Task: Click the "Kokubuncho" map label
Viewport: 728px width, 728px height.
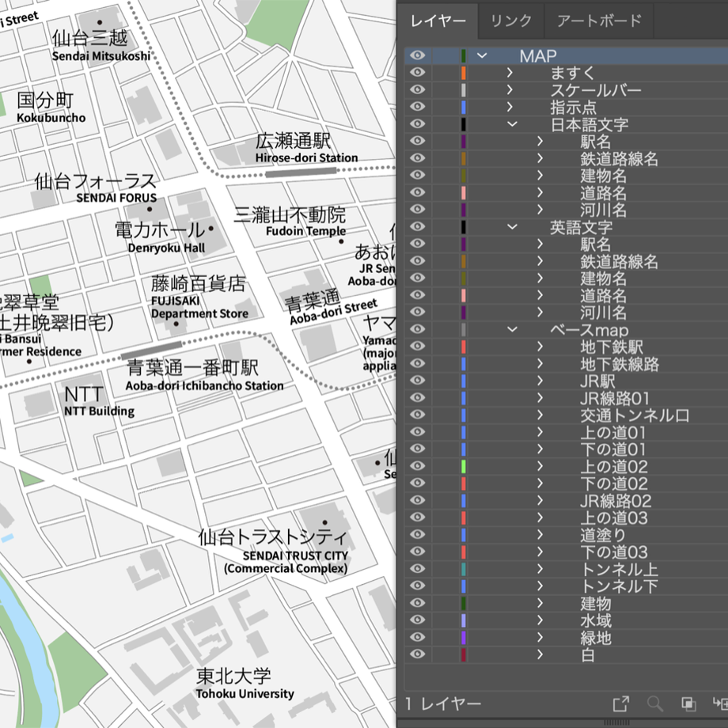Action: pyautogui.click(x=51, y=117)
